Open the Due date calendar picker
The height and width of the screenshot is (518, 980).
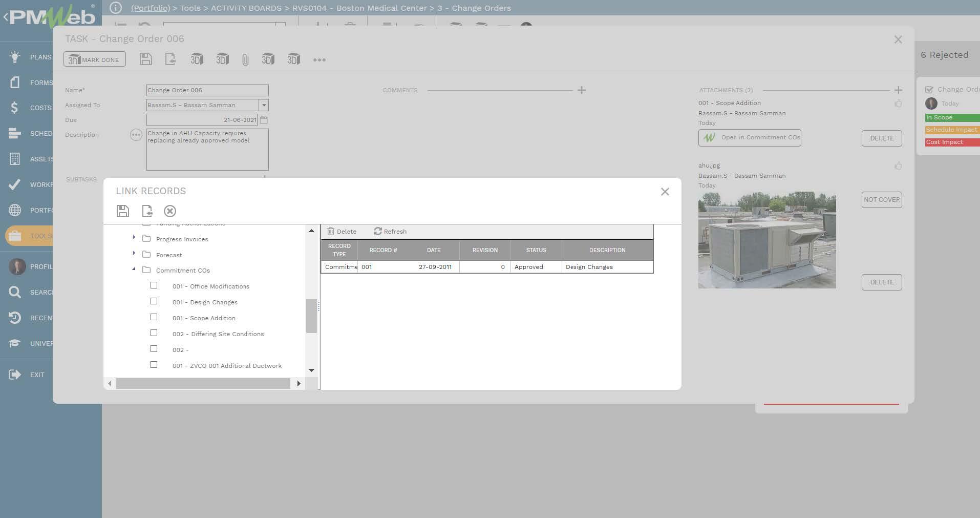coord(264,120)
